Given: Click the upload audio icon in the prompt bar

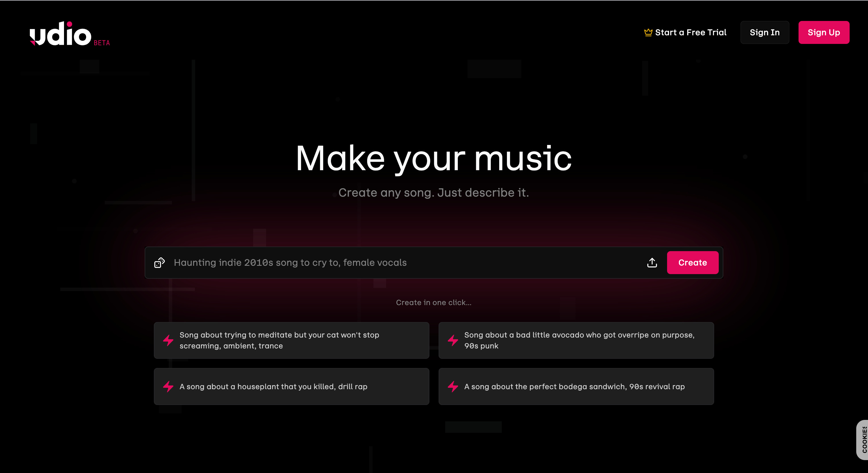Looking at the screenshot, I should (652, 263).
